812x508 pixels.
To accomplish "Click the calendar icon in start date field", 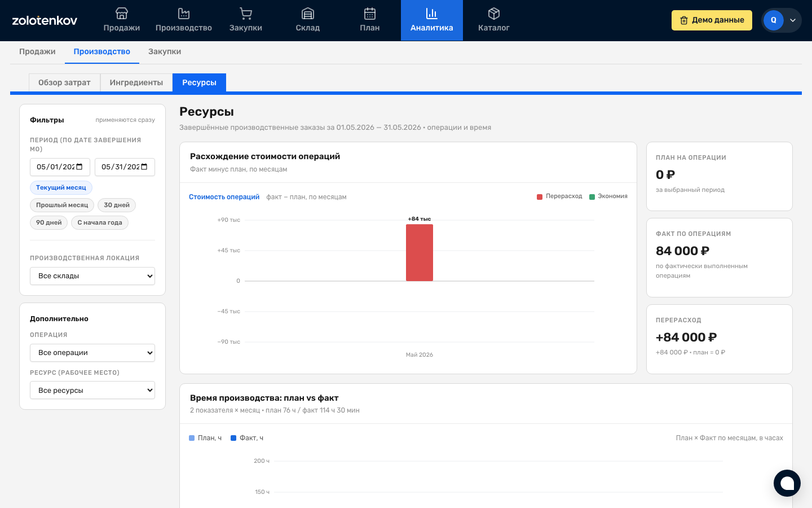I will point(80,167).
